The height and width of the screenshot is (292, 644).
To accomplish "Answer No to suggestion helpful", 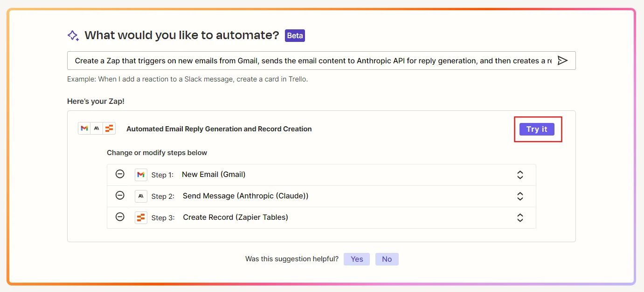I will [387, 259].
